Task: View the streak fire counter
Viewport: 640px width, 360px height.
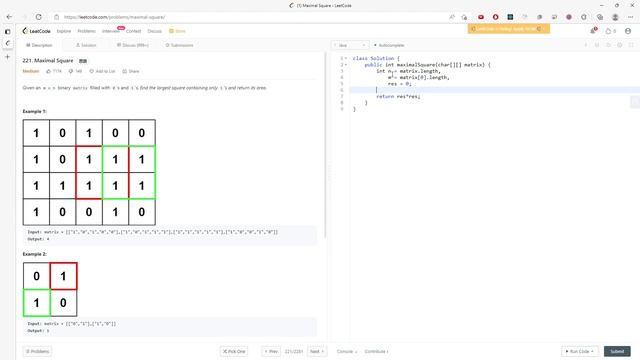Action: point(611,31)
